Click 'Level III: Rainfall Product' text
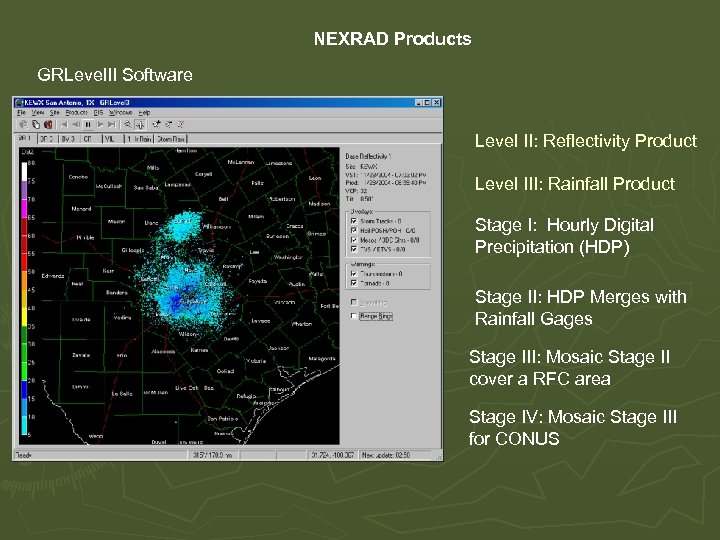 [575, 184]
